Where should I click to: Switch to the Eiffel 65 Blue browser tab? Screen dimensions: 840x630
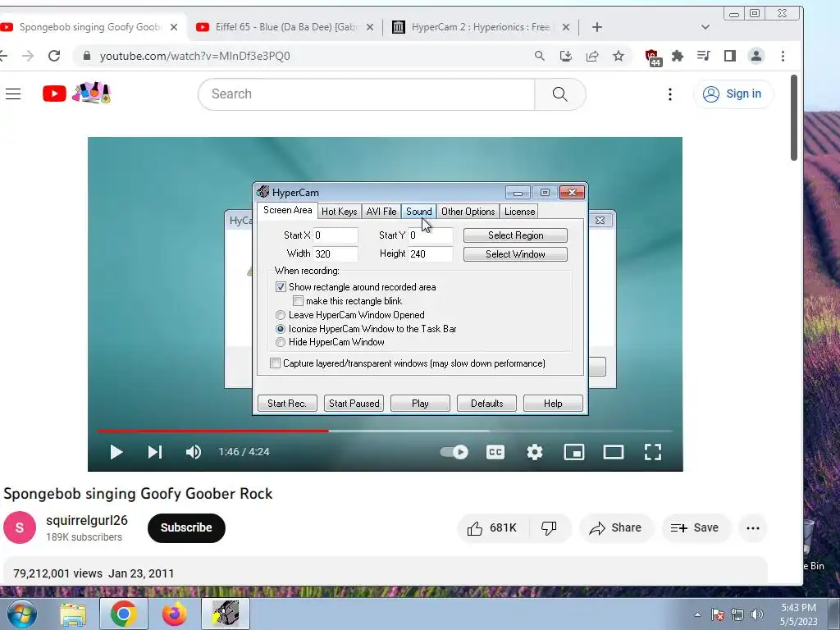(285, 27)
